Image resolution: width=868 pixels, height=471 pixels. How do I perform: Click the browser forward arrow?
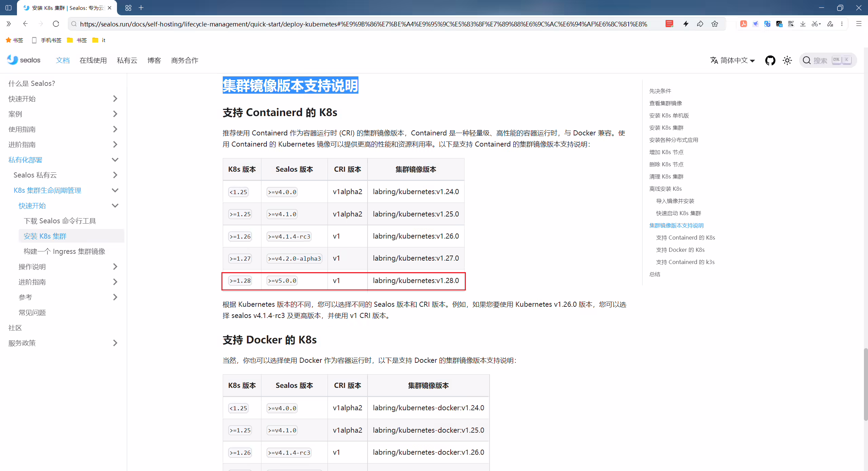(41, 24)
